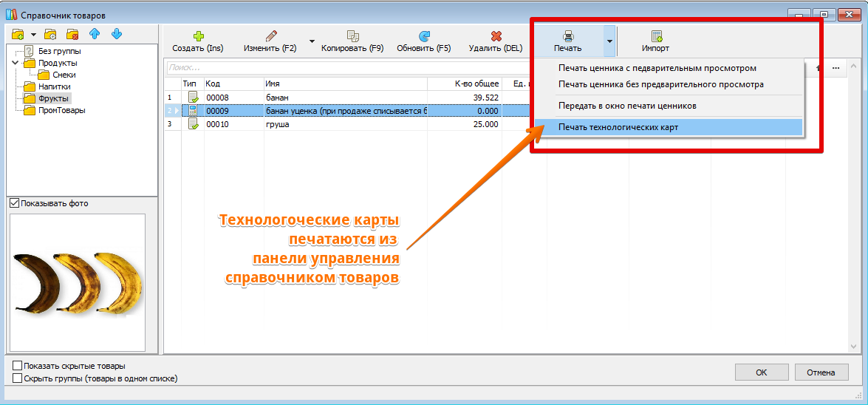Toggle the 'Печать' dropdown arrow
The width and height of the screenshot is (868, 405).
pyautogui.click(x=609, y=41)
